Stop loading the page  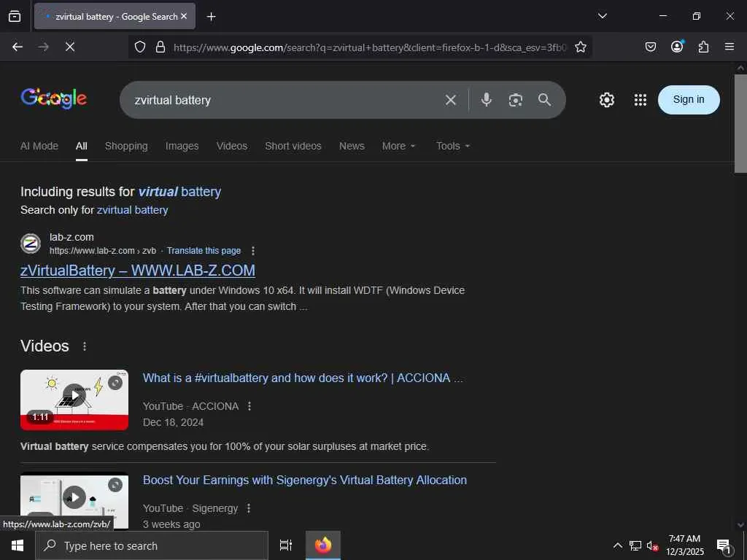click(x=70, y=47)
